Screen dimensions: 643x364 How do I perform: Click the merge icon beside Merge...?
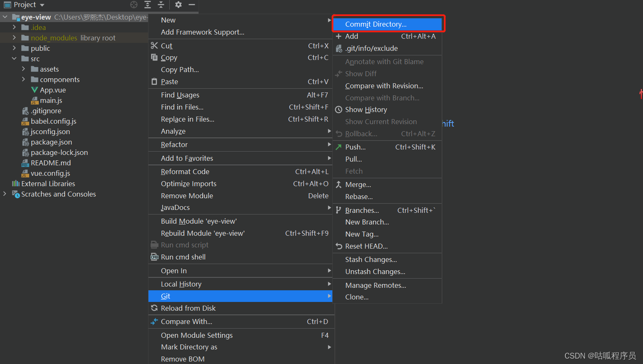point(339,184)
